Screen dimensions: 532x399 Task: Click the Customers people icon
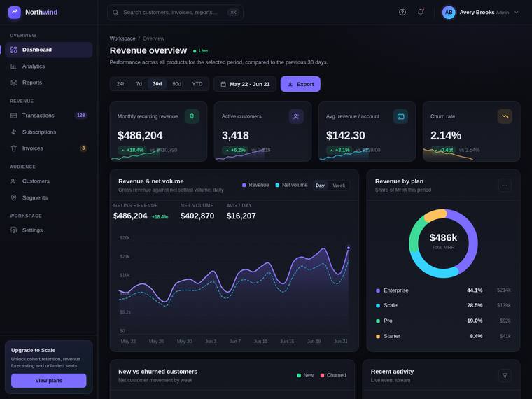pyautogui.click(x=13, y=181)
